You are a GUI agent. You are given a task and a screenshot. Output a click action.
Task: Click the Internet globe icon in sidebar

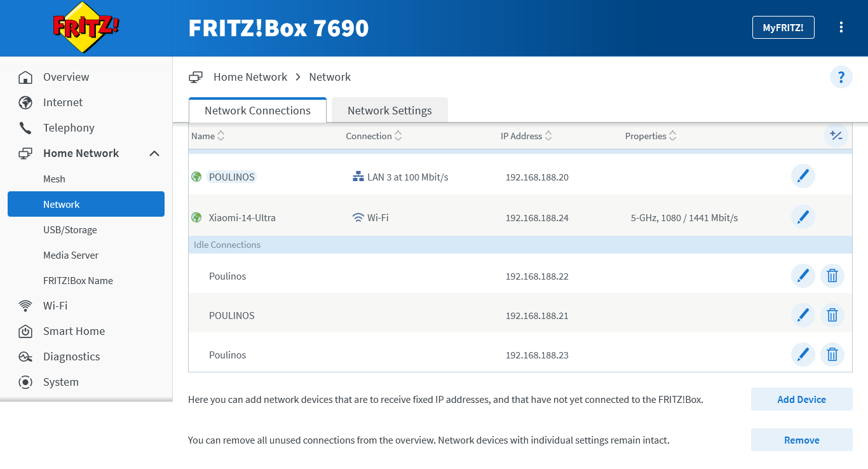pyautogui.click(x=25, y=102)
